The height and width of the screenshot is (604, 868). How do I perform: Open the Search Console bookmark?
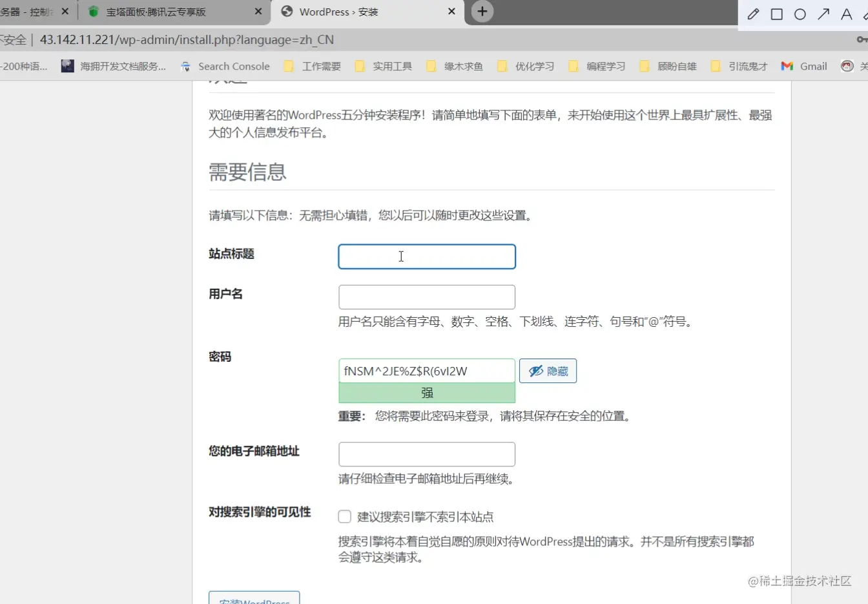click(x=225, y=65)
